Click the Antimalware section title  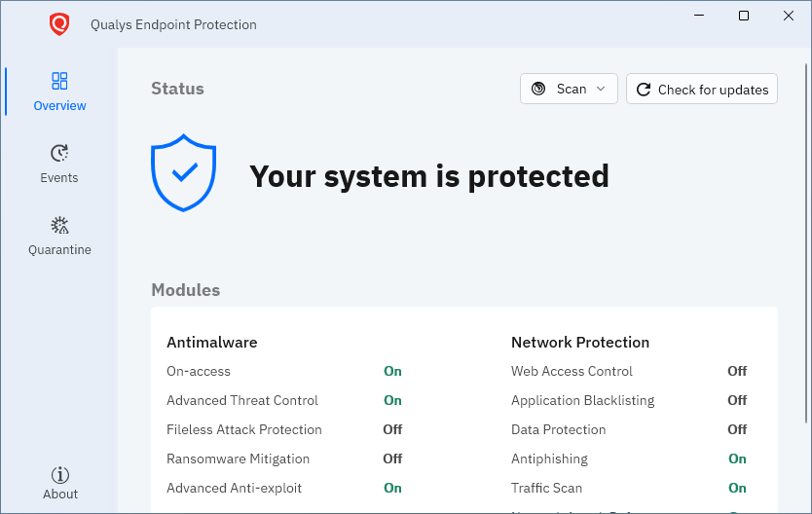tap(212, 342)
